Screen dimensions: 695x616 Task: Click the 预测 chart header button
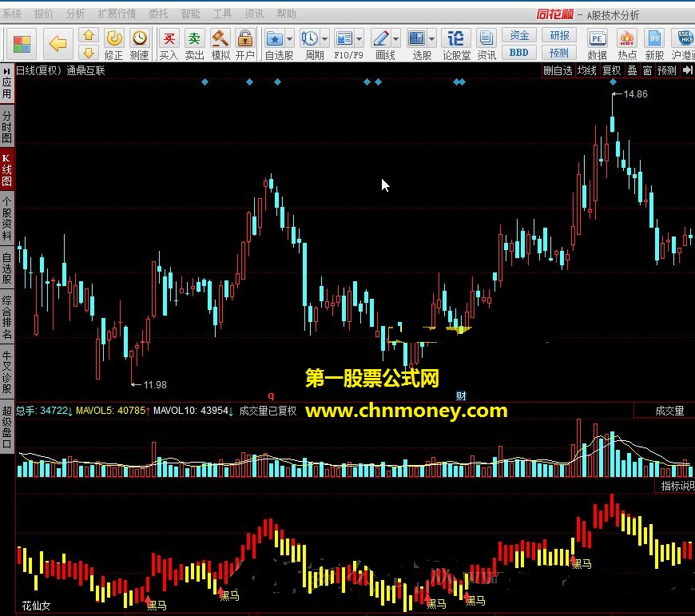click(666, 70)
